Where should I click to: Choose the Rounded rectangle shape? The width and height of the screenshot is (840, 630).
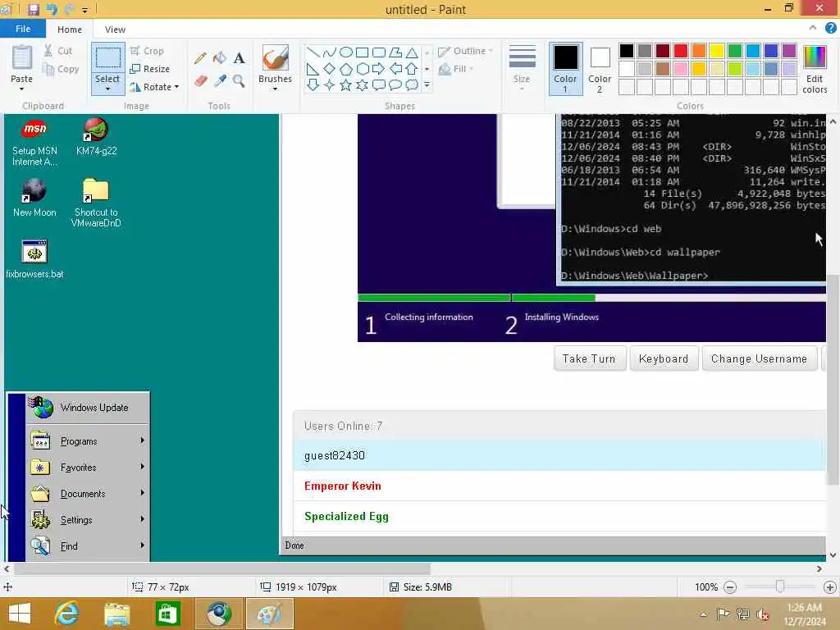point(379,52)
